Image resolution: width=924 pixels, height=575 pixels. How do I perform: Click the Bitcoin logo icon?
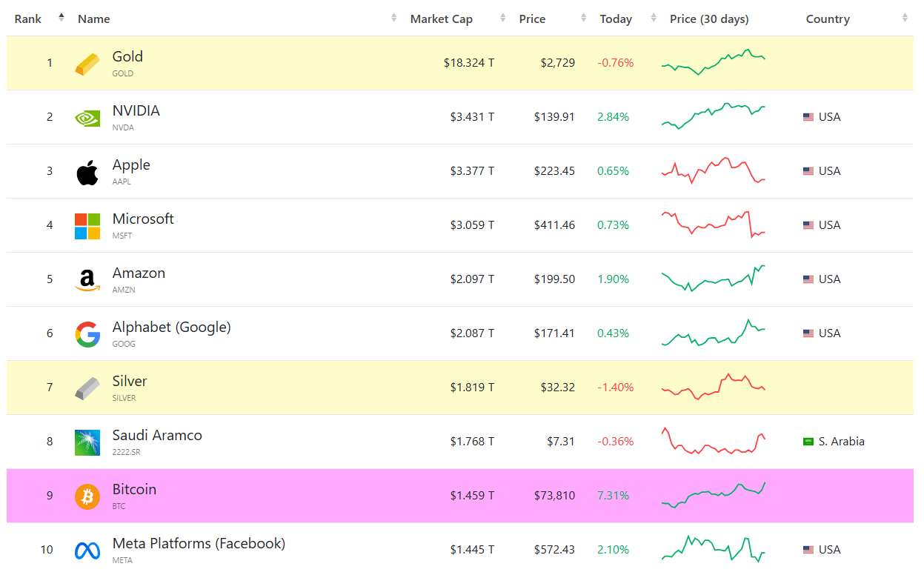(87, 496)
